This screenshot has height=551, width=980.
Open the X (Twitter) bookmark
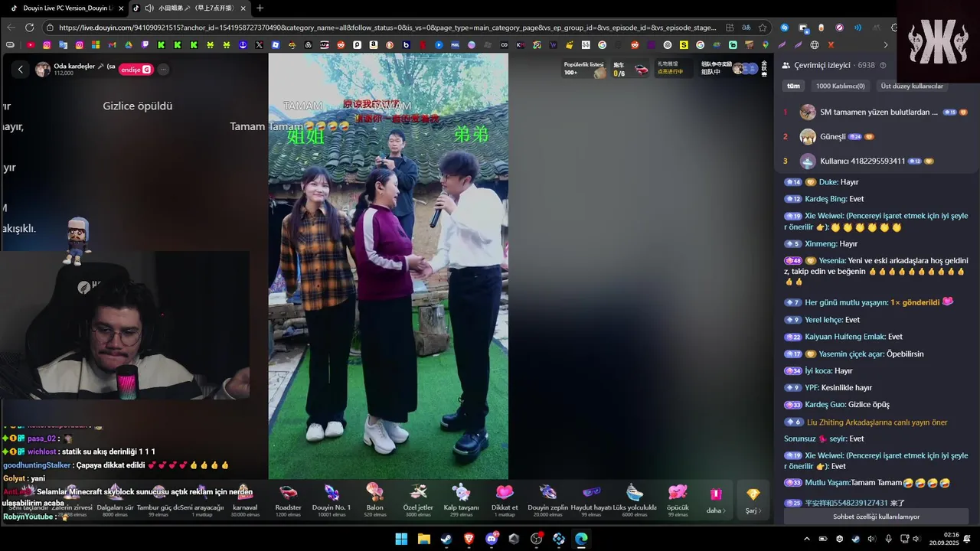[x=259, y=45]
